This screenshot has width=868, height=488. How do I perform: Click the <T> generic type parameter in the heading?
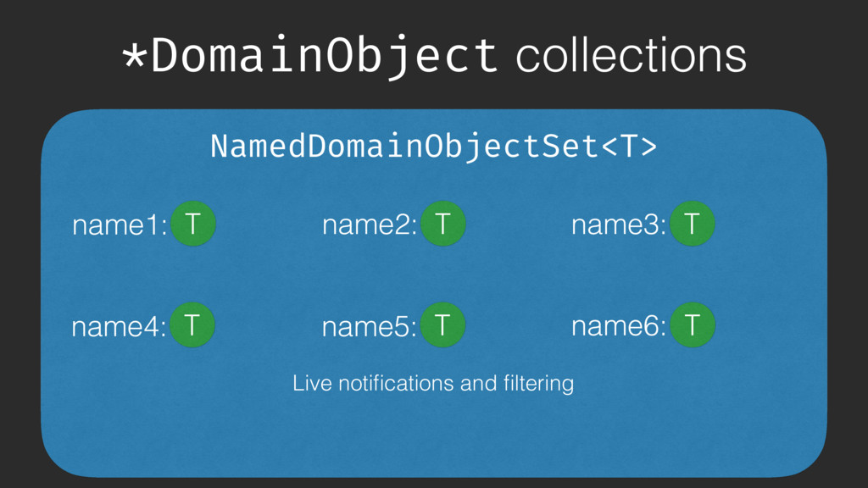pos(629,147)
